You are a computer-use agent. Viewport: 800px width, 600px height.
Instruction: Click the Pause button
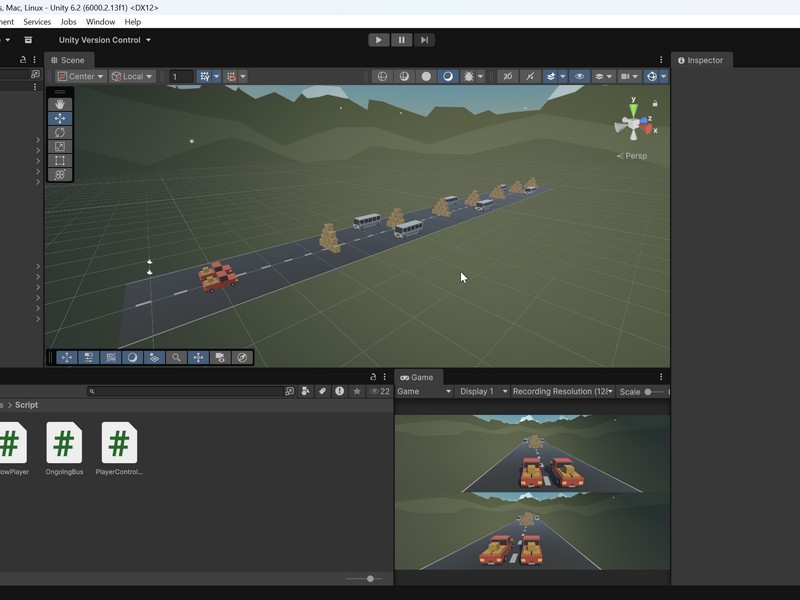[x=402, y=40]
